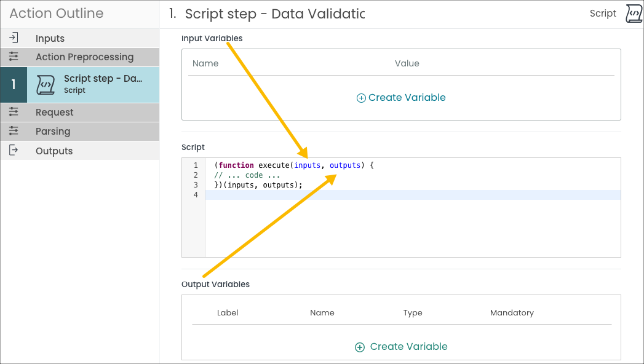
Task: Click the Action Preprocessing sliders icon
Action: 14,57
